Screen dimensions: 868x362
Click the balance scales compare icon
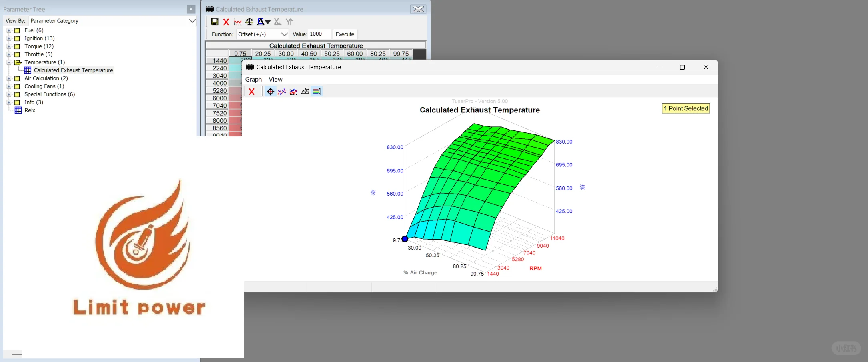click(x=249, y=22)
